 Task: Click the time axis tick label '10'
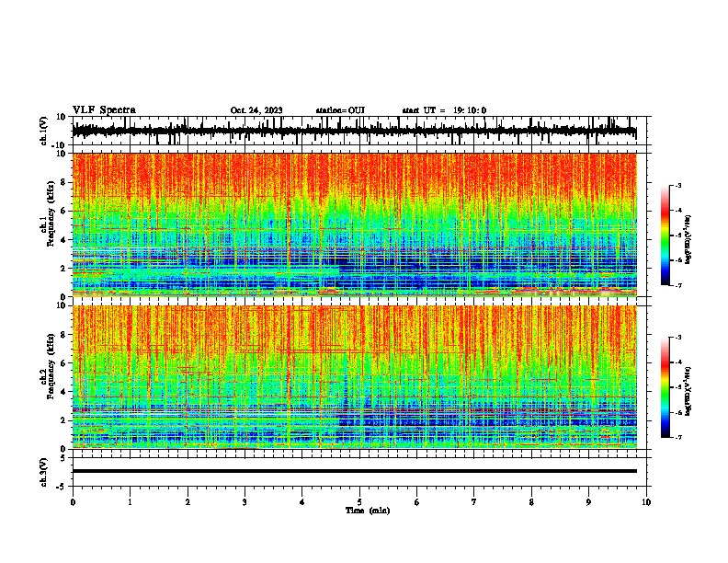[646, 502]
